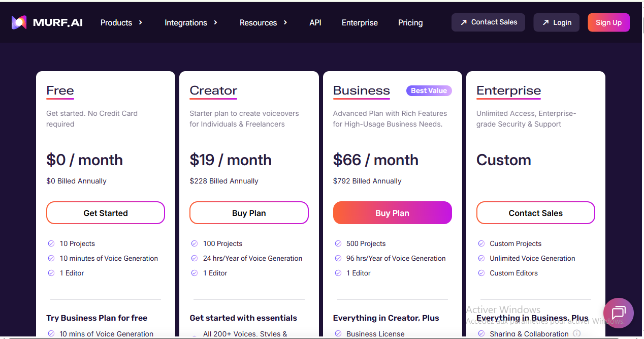This screenshot has height=339, width=644.
Task: Click the Best Value badge
Action: [x=429, y=90]
